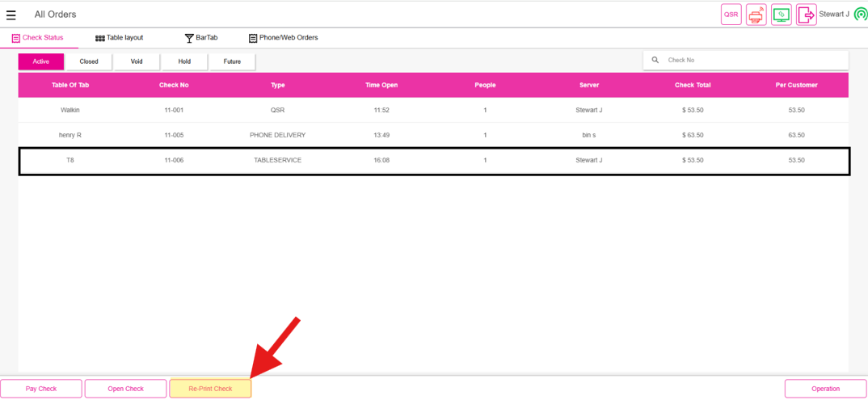Switch to the BarTab tab
This screenshot has height=400, width=868.
200,38
